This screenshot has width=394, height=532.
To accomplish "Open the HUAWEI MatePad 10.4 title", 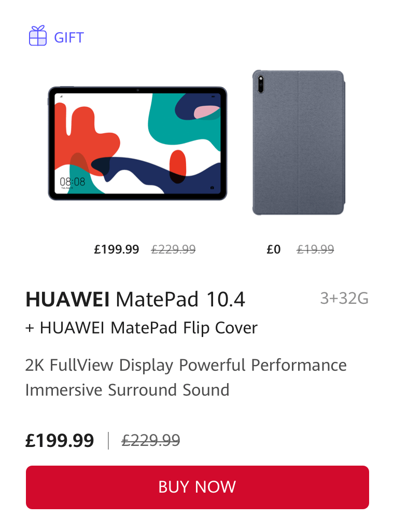I will pos(135,299).
